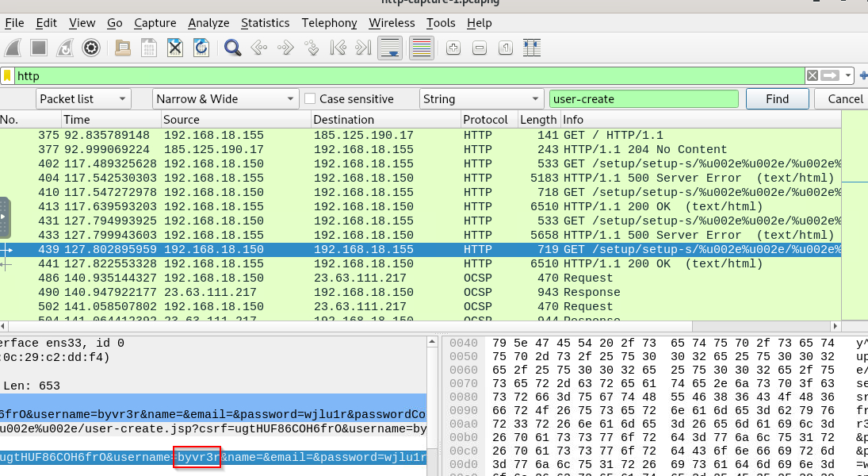This screenshot has width=868, height=476.
Task: Add a filter expression button plus
Action: click(863, 75)
